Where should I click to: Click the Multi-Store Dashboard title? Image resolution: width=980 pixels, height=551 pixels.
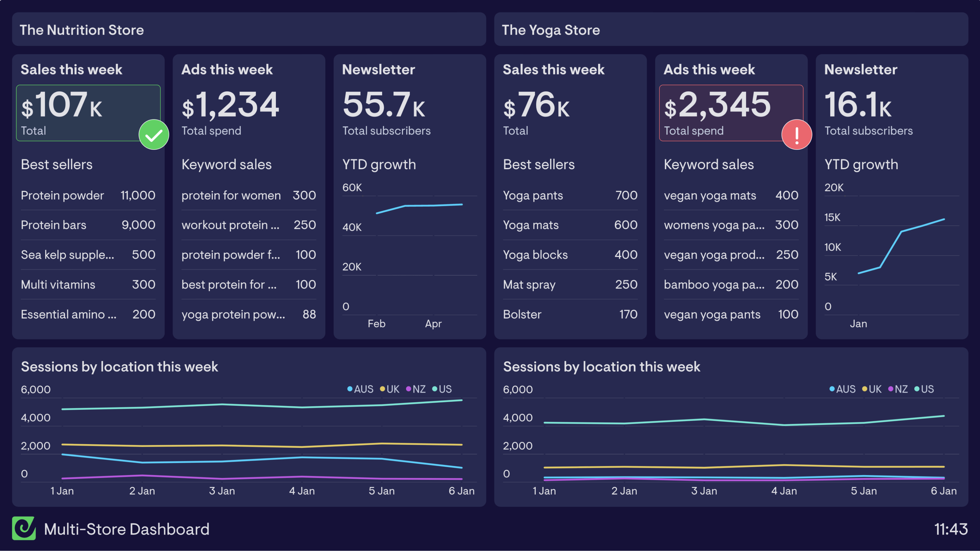coord(127,529)
